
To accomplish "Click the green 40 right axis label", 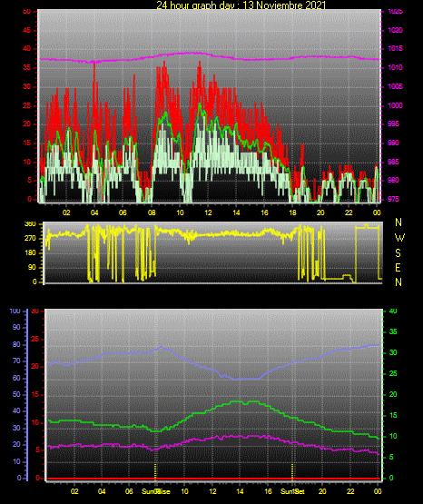I will tap(393, 311).
